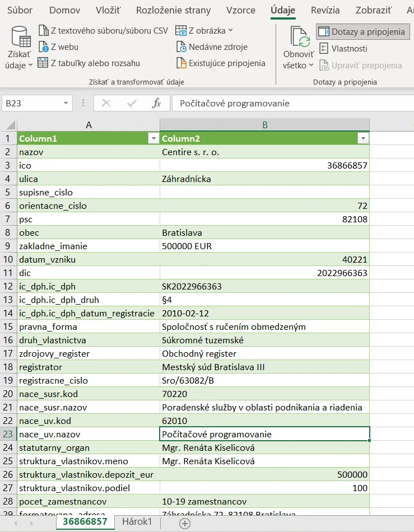Select the zakladne_imanie label cell
Screen dimensions: 414x532
click(89, 246)
